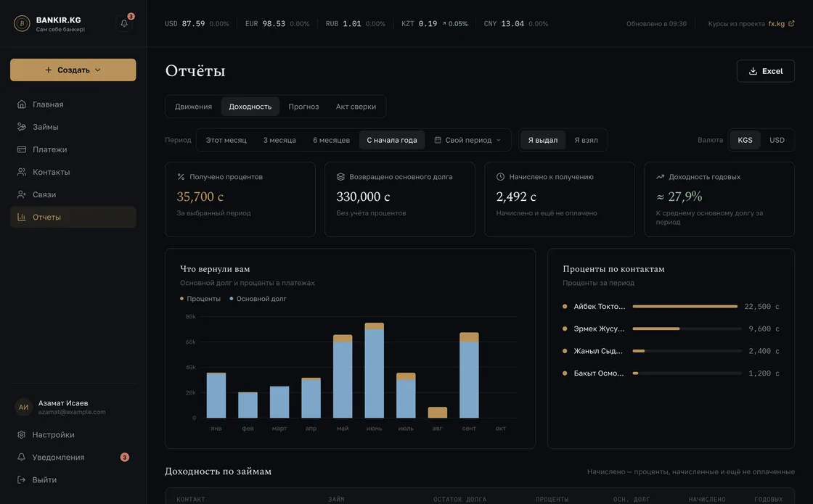Click the download icon on the Excel button
Screen dimensions: 813x504
coord(753,71)
